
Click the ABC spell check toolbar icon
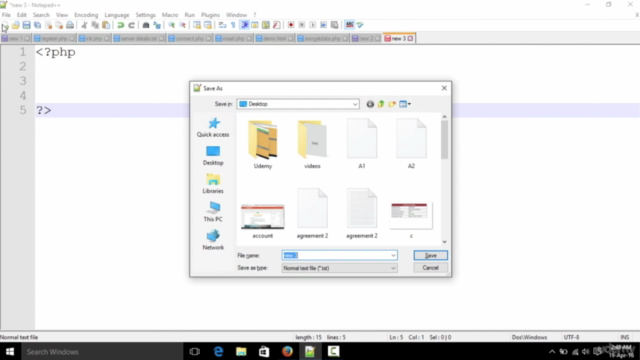click(349, 25)
